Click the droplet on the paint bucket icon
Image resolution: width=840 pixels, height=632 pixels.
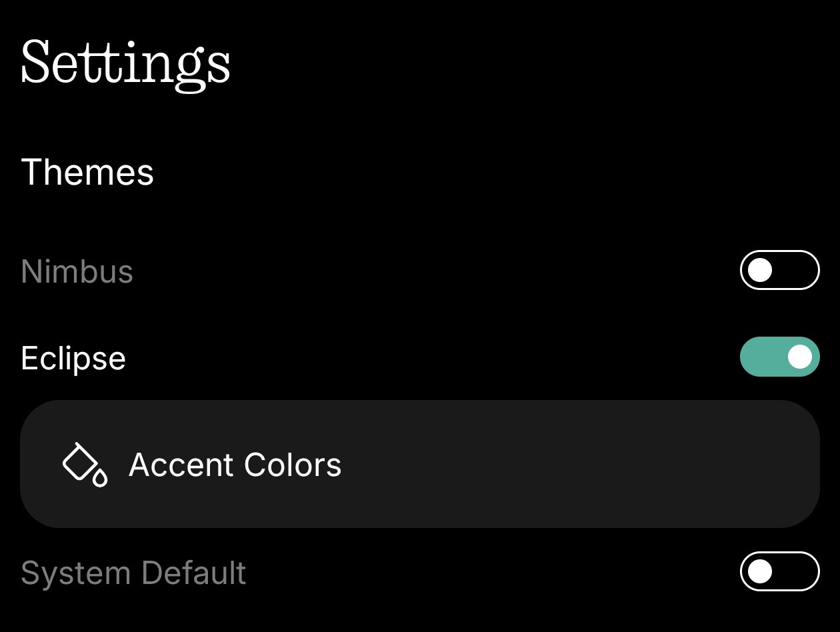[x=100, y=478]
